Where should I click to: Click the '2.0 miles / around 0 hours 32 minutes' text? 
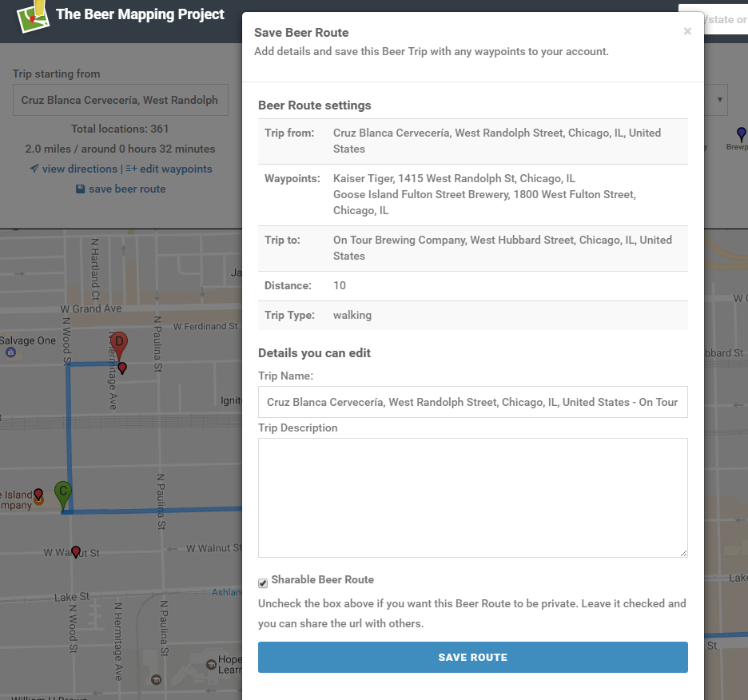point(120,149)
